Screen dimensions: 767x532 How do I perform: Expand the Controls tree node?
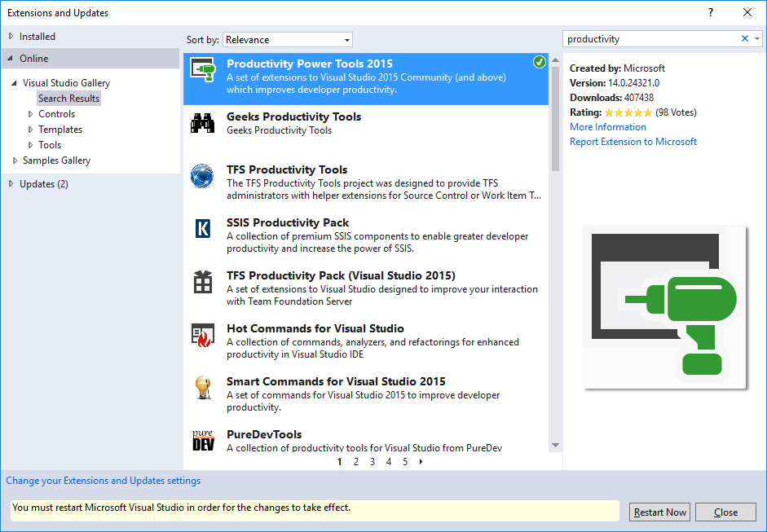(30, 114)
